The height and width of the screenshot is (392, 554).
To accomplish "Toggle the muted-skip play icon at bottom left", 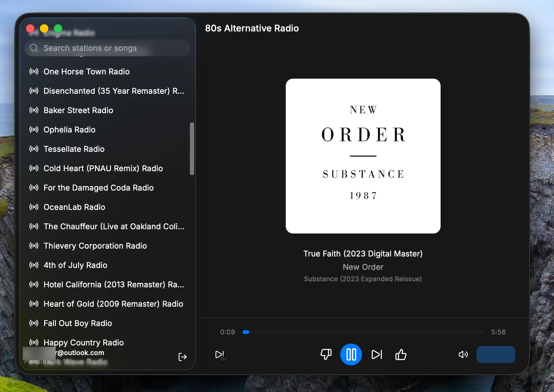I will [220, 355].
